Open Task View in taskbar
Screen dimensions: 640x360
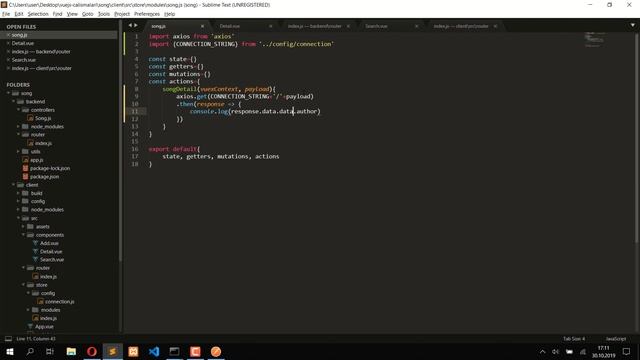point(50,351)
